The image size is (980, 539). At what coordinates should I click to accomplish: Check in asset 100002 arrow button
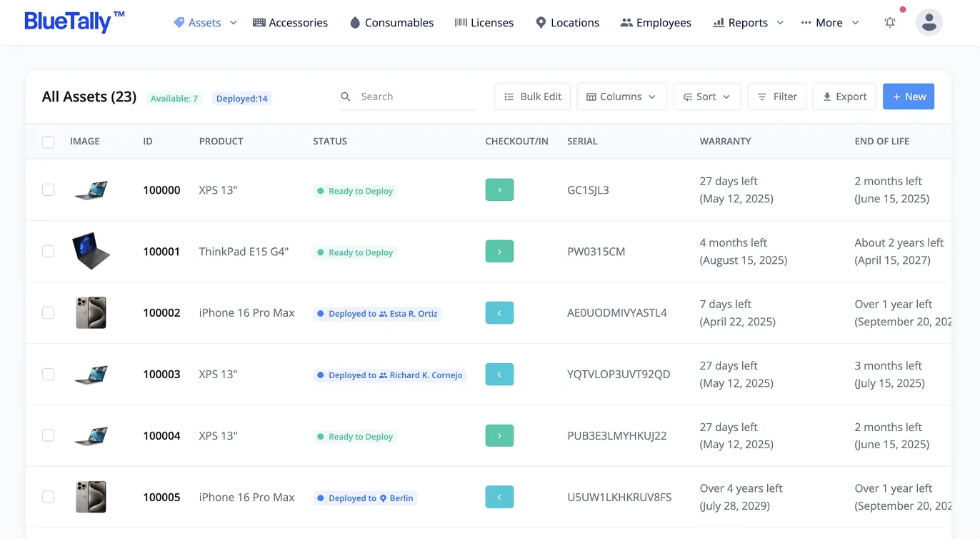pyautogui.click(x=499, y=313)
